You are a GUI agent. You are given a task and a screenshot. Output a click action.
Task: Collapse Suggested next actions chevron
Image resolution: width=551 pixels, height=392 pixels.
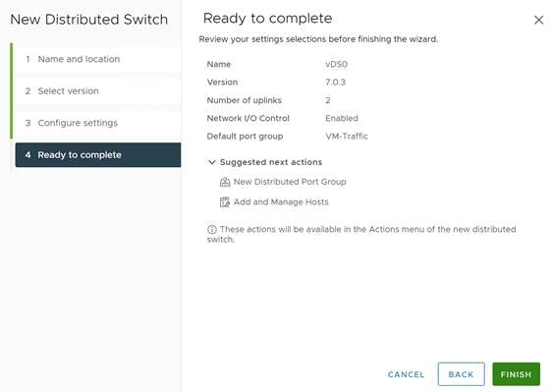click(x=212, y=162)
